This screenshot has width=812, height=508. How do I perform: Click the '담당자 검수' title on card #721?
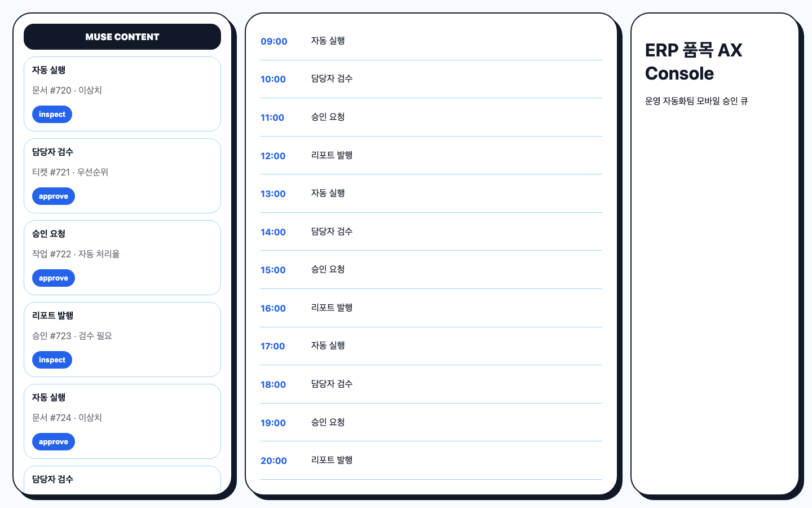(x=52, y=152)
